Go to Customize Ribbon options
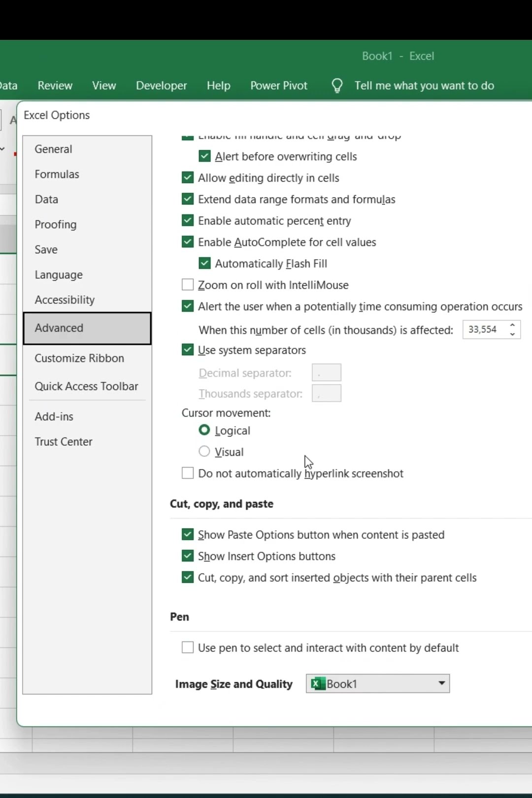This screenshot has width=532, height=798. click(79, 358)
